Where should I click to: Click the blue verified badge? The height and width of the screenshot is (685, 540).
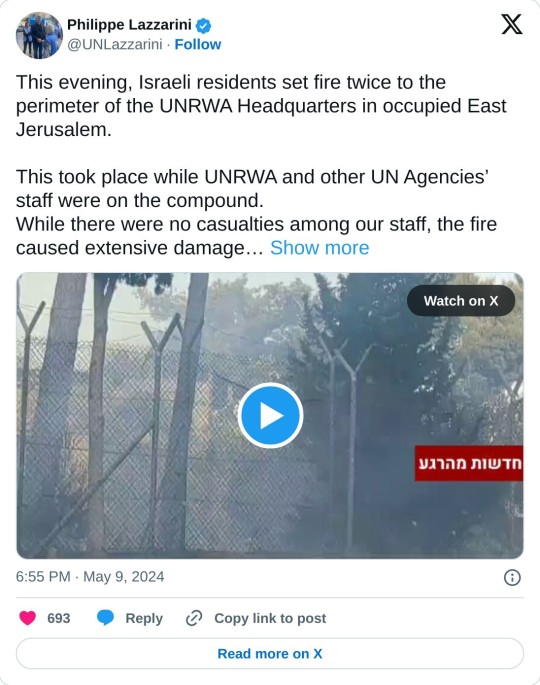pos(203,25)
